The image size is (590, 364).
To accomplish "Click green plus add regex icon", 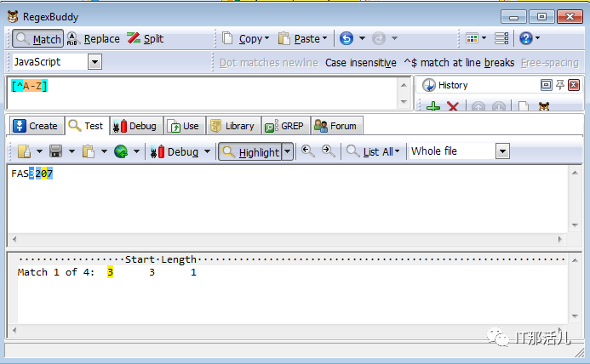I will point(433,107).
